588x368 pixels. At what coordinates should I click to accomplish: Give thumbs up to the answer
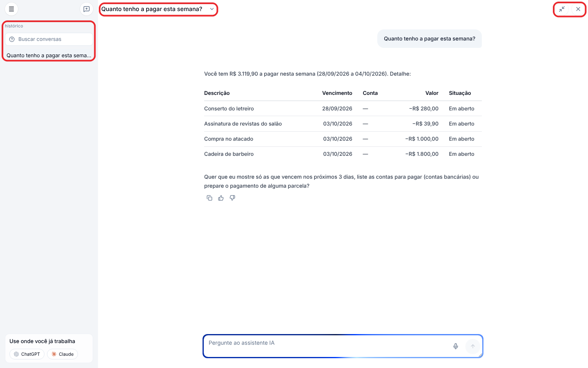click(x=221, y=198)
